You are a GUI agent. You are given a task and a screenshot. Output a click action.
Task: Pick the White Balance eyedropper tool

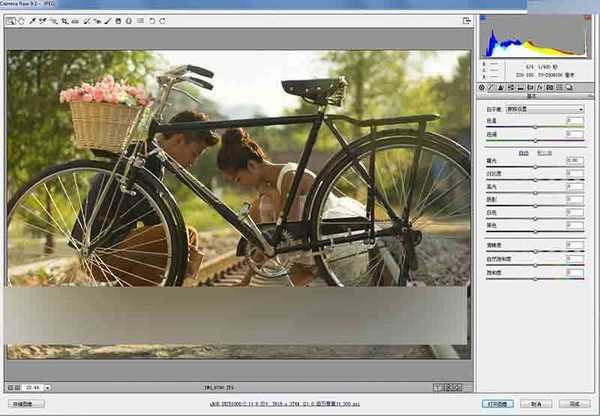[x=32, y=20]
